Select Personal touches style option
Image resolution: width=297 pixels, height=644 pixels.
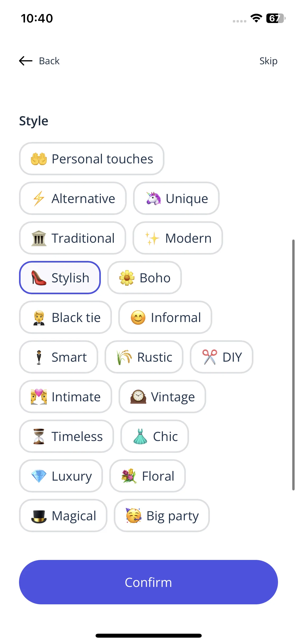pyautogui.click(x=92, y=159)
